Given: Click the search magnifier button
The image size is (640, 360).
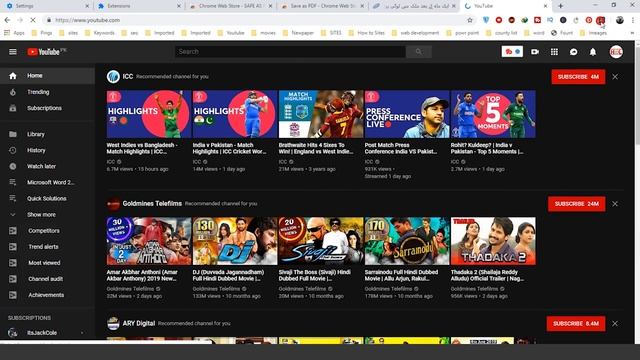Looking at the screenshot, I should coord(419,52).
